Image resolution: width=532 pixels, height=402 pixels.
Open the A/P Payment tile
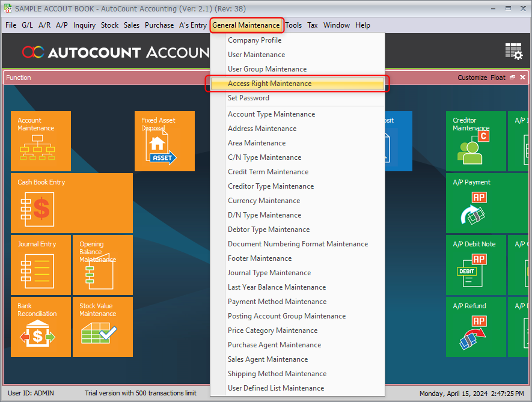click(x=475, y=203)
